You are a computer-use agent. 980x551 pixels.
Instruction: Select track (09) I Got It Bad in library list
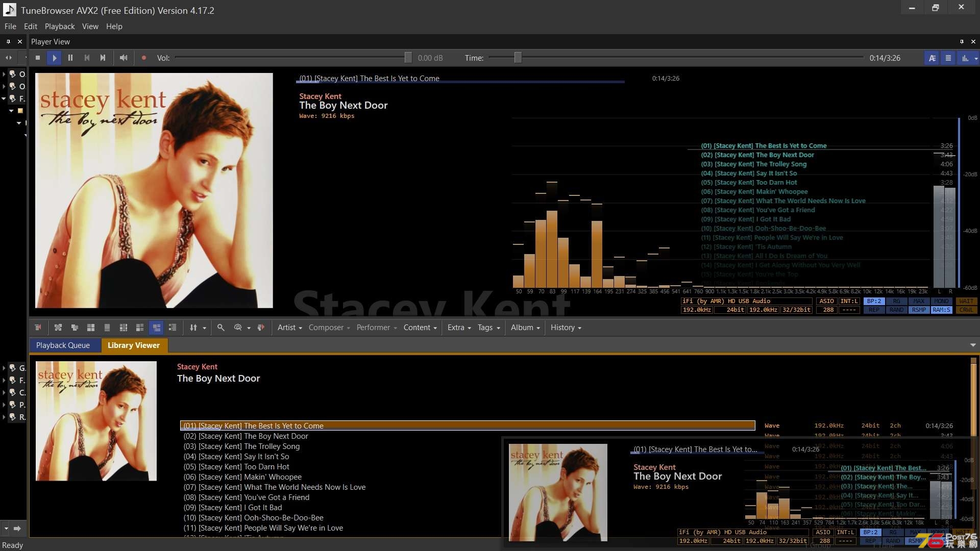[x=232, y=508]
